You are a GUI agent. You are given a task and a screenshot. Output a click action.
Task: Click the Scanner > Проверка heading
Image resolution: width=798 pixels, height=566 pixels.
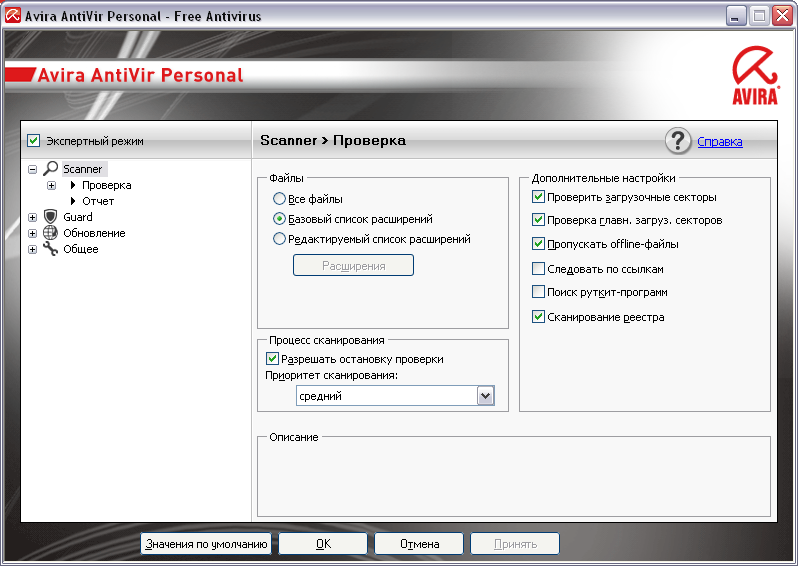pos(333,140)
